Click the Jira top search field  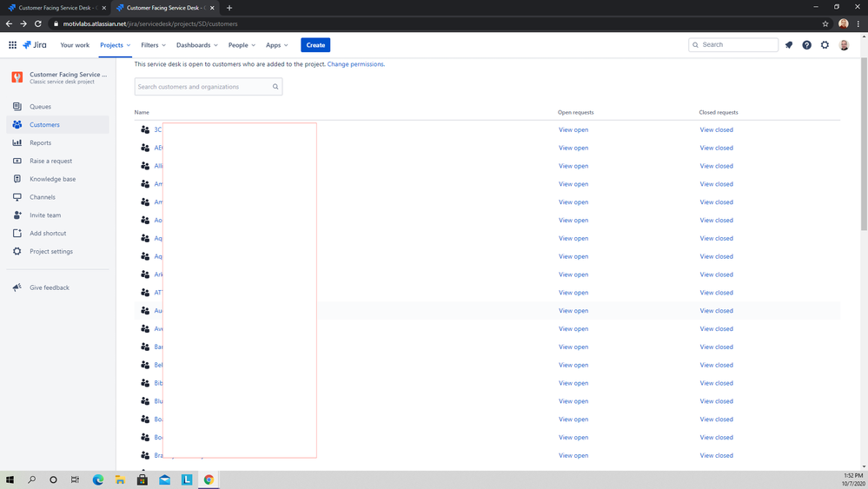coord(733,45)
